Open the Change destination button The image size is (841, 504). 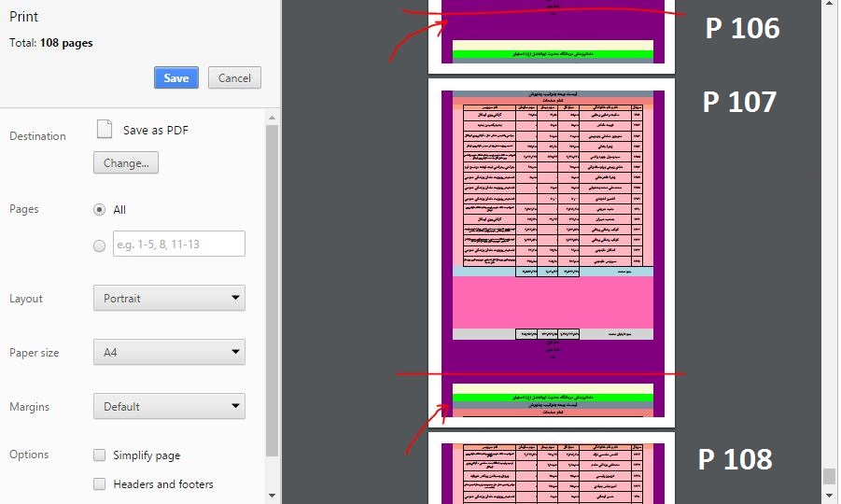click(x=125, y=162)
